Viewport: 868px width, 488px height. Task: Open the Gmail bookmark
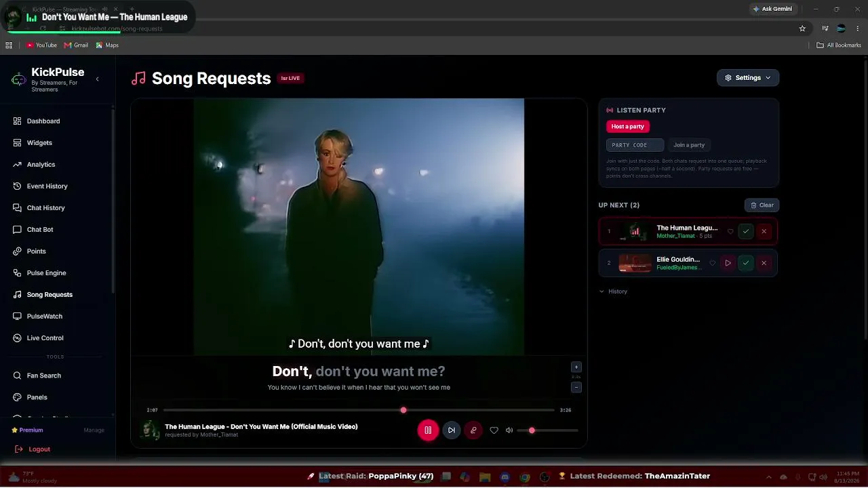76,45
